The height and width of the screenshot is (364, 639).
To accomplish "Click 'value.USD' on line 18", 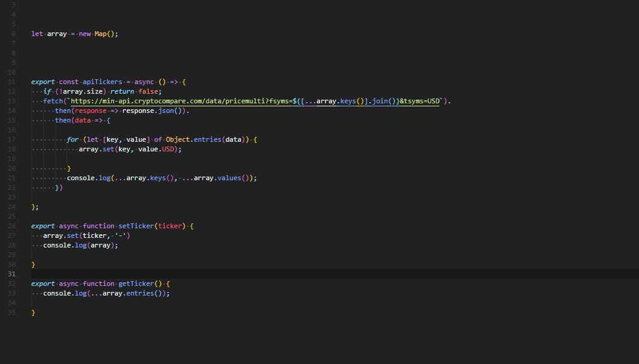I will click(x=156, y=149).
